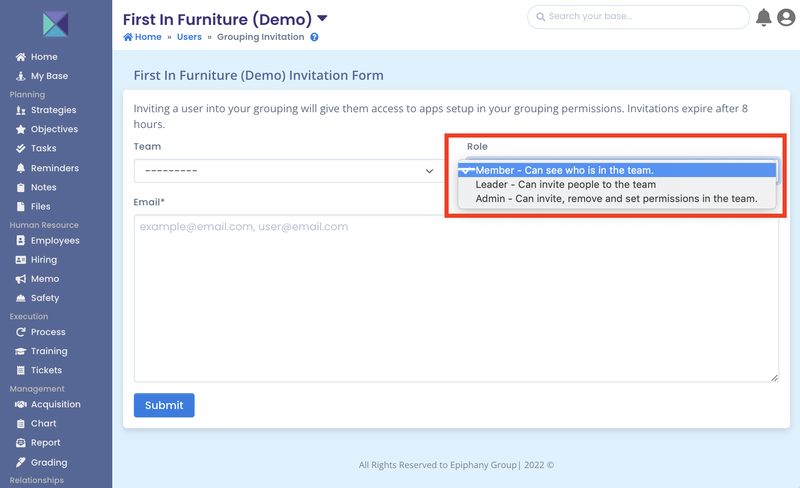The image size is (800, 488).
Task: Click the notification bell icon
Action: pyautogui.click(x=764, y=17)
